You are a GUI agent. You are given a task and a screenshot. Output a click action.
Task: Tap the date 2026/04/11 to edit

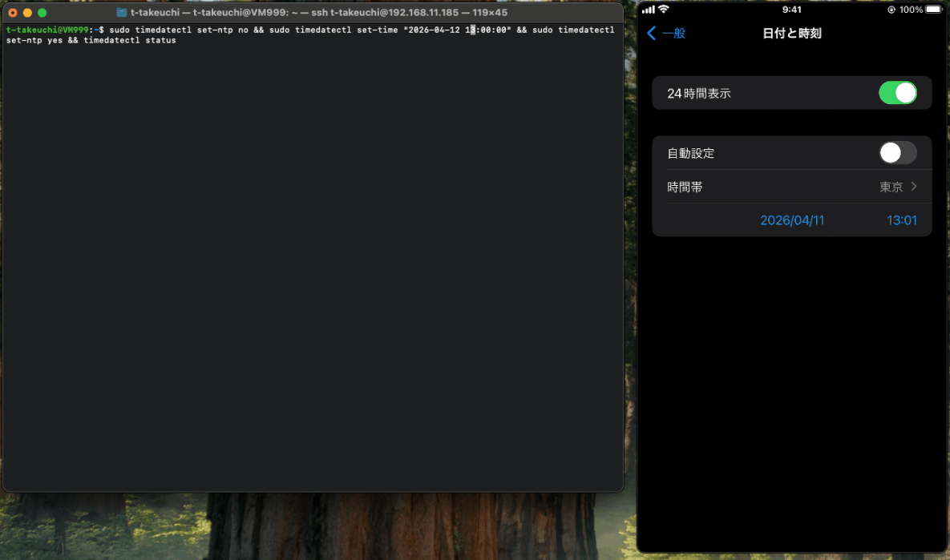tap(791, 220)
